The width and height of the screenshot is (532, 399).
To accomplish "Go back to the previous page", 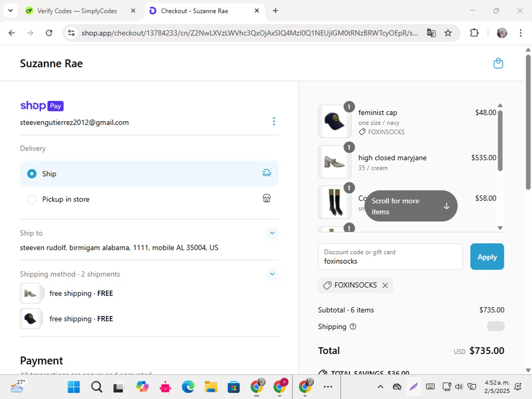I will pyautogui.click(x=12, y=33).
